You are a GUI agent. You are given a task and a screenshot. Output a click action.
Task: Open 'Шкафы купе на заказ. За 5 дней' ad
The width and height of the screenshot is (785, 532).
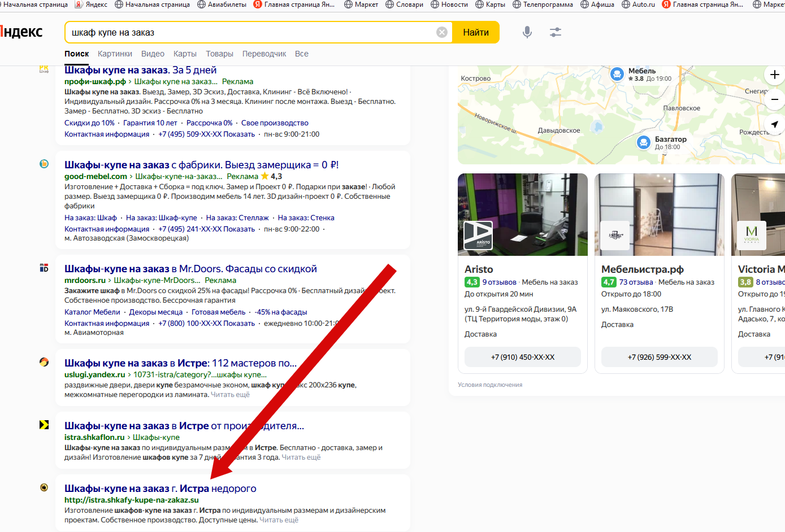tap(140, 70)
